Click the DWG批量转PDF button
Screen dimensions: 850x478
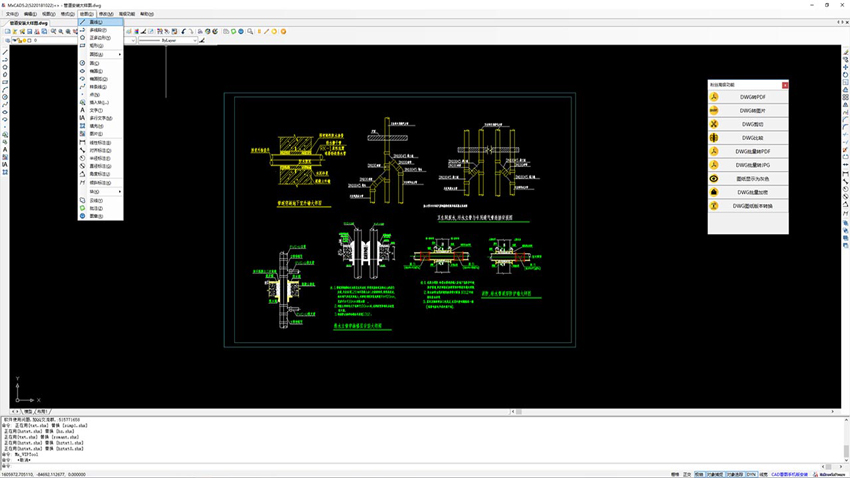click(x=748, y=151)
